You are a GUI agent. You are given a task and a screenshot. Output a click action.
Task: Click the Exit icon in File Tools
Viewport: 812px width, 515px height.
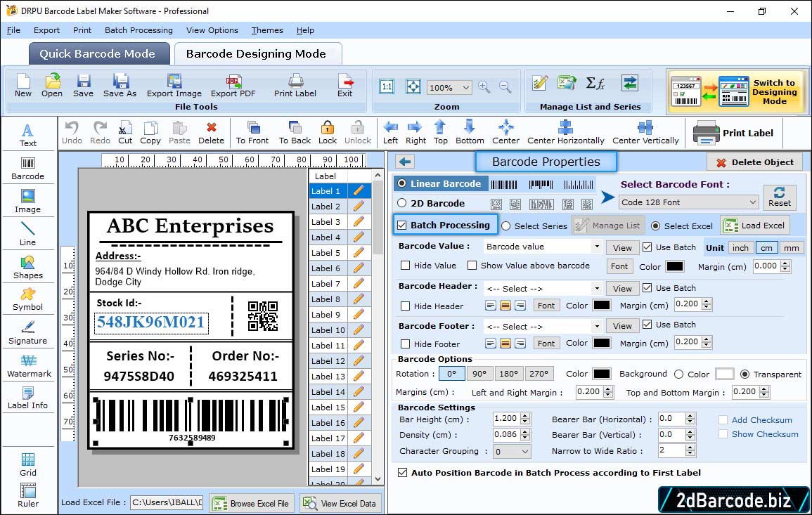(345, 86)
